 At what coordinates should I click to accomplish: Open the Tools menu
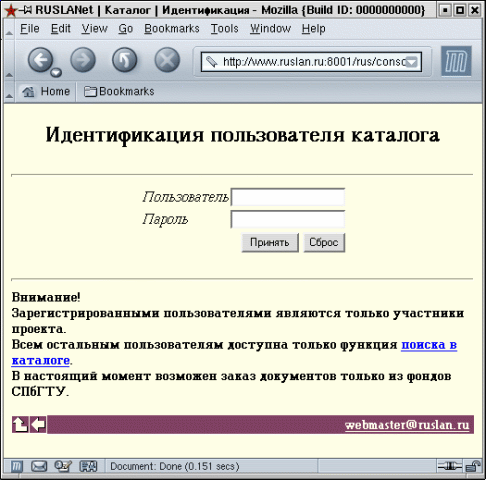point(225,29)
